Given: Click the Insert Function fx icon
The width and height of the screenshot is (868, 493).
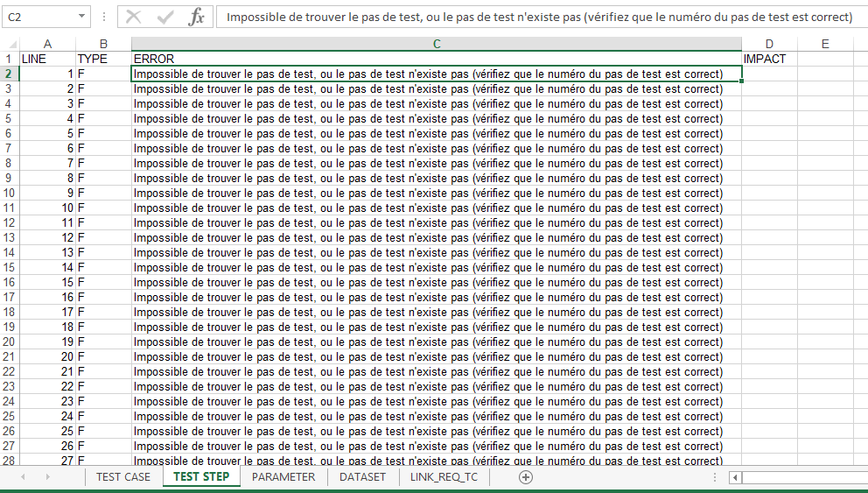Looking at the screenshot, I should (197, 17).
